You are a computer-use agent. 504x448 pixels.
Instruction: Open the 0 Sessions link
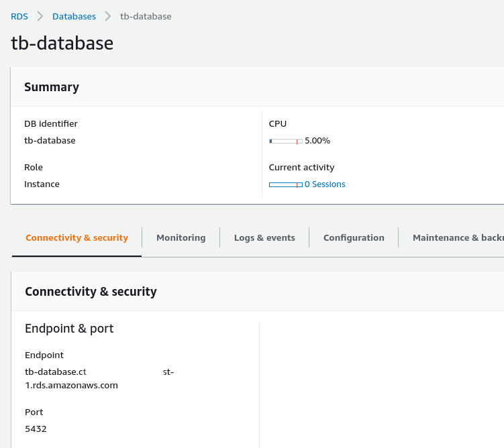[325, 184]
